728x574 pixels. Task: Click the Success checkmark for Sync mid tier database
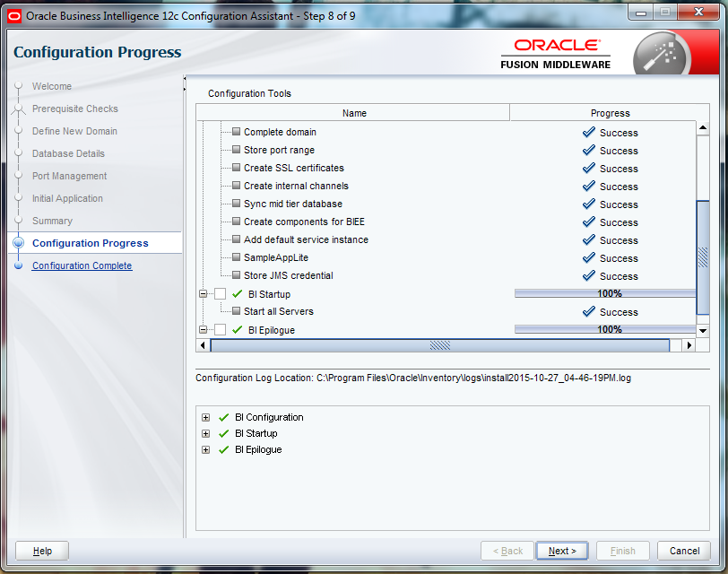tap(589, 204)
